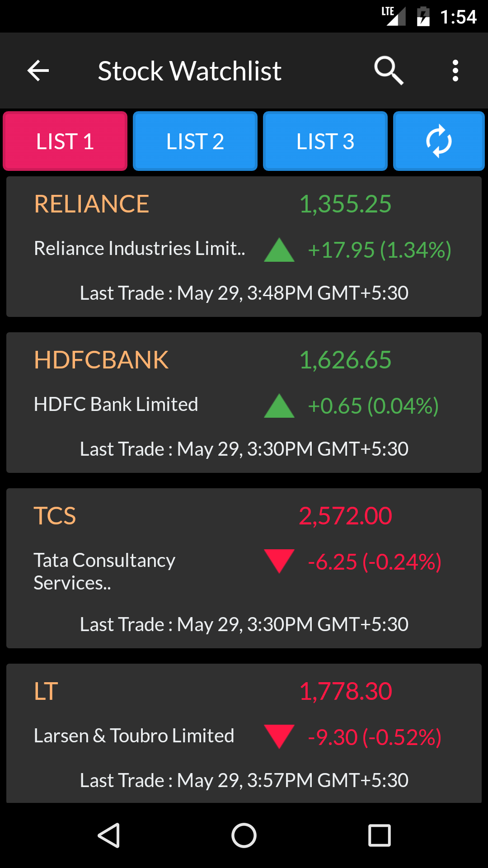Open the recent apps square button

(x=380, y=835)
